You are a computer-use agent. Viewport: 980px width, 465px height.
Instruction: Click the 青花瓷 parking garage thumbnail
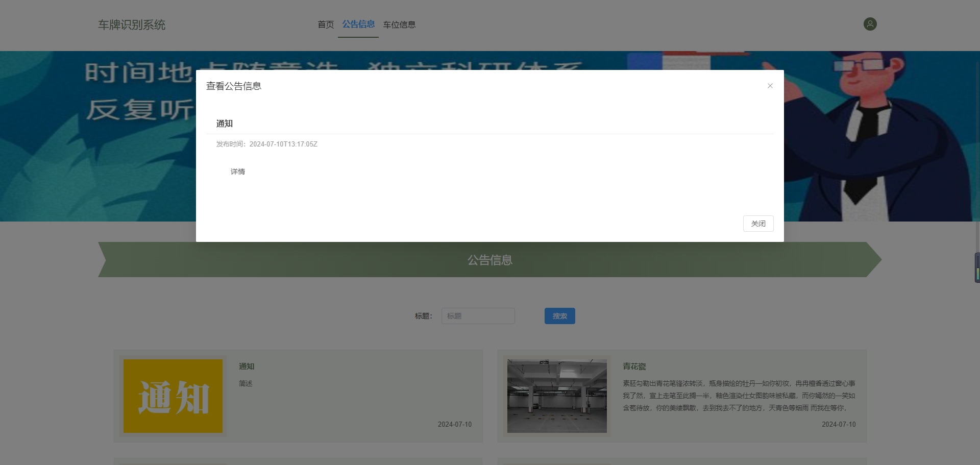(556, 396)
